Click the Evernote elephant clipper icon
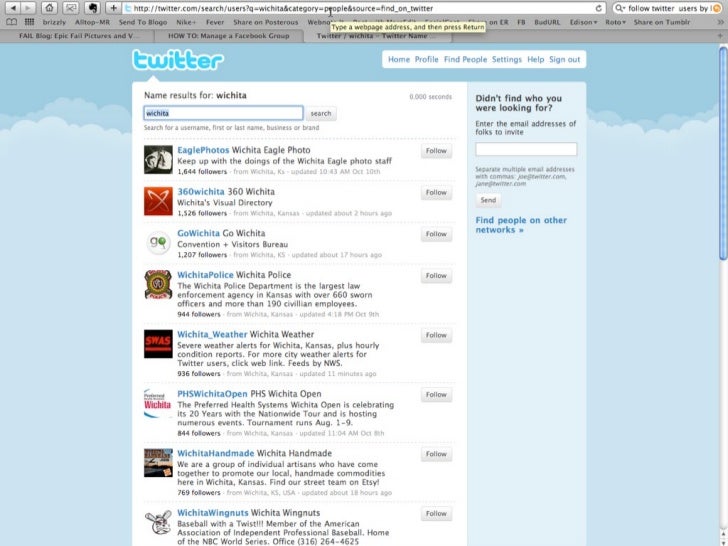The image size is (728, 546). pyautogui.click(x=93, y=8)
